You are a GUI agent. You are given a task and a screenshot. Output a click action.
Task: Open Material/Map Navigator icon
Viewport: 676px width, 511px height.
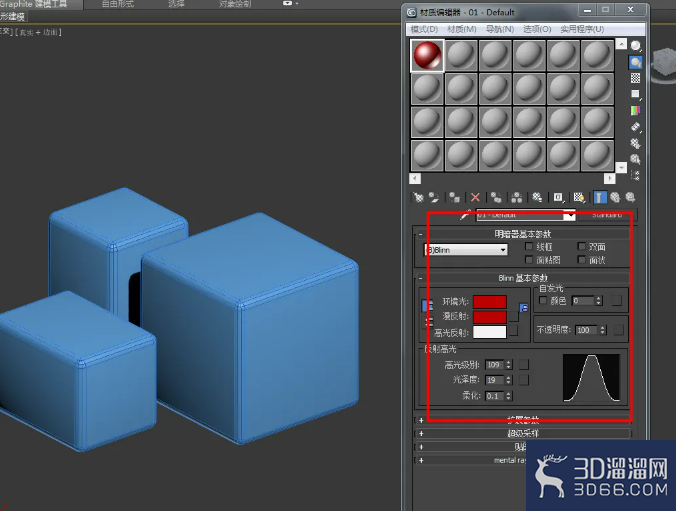pos(635,175)
